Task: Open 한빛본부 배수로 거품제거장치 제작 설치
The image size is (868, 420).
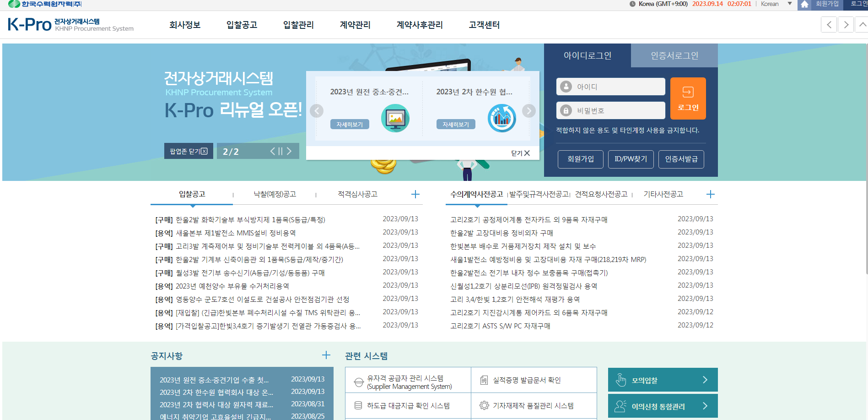Action: tap(523, 246)
